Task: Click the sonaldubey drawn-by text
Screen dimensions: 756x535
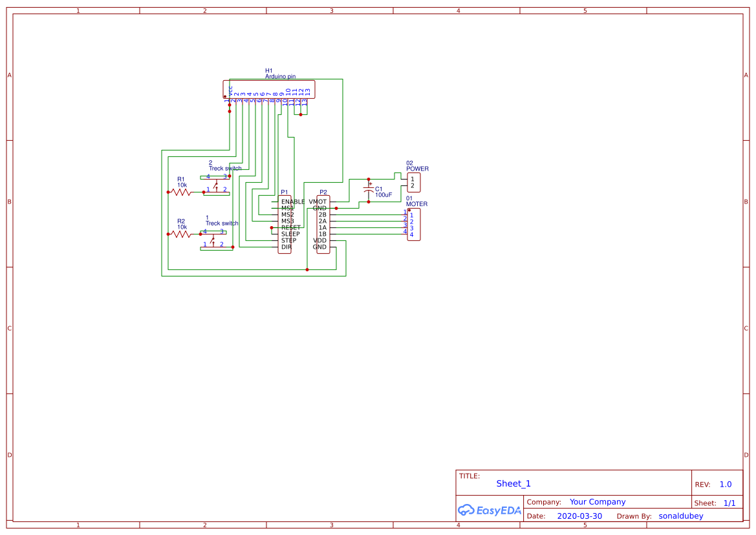Action: click(681, 516)
